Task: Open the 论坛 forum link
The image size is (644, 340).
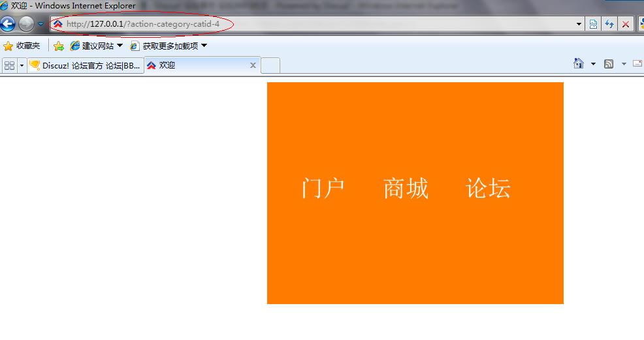Action: click(x=489, y=189)
